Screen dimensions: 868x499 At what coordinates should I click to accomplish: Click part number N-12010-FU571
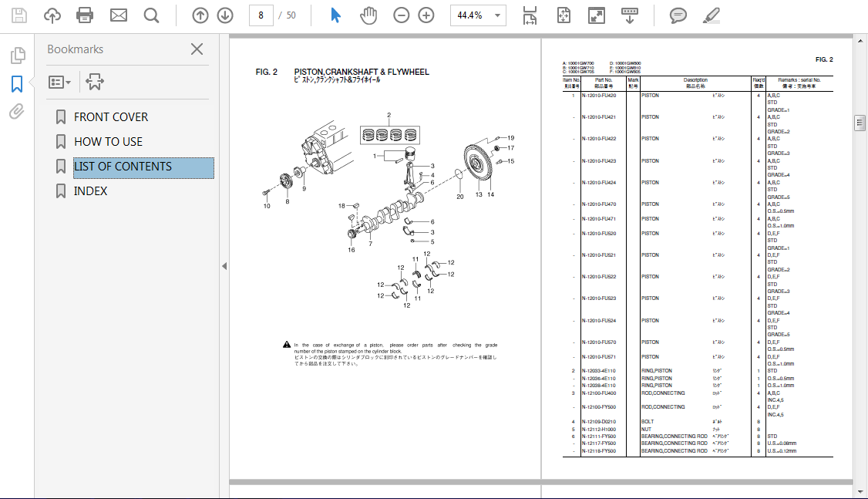pos(599,356)
